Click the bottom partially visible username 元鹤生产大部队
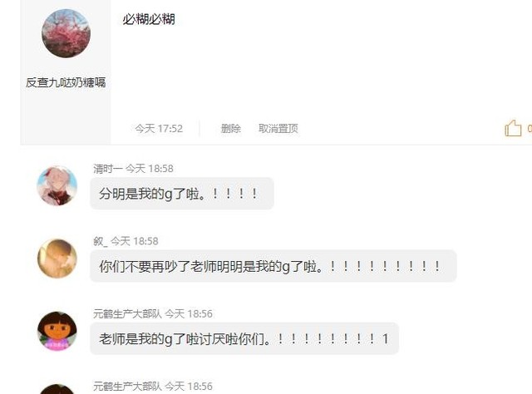Image resolution: width=532 pixels, height=394 pixels. click(x=127, y=387)
